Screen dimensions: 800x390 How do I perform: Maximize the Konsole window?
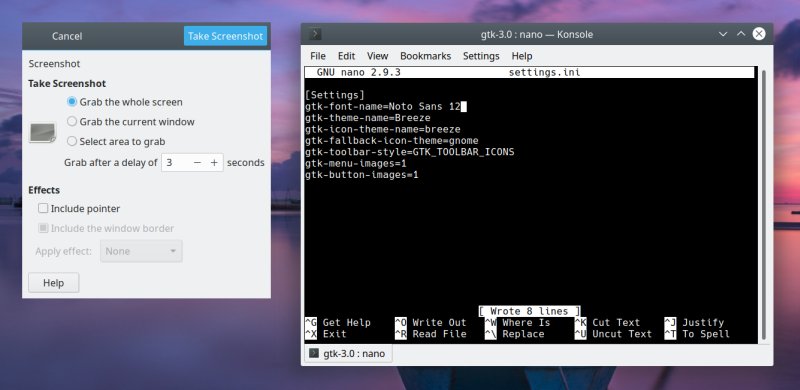(x=740, y=34)
